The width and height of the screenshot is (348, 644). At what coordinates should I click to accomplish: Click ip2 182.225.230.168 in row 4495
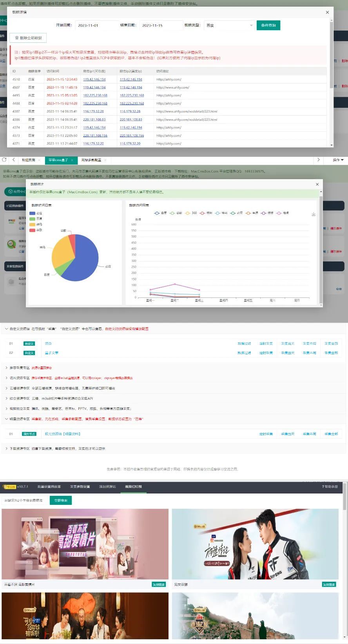click(x=132, y=96)
